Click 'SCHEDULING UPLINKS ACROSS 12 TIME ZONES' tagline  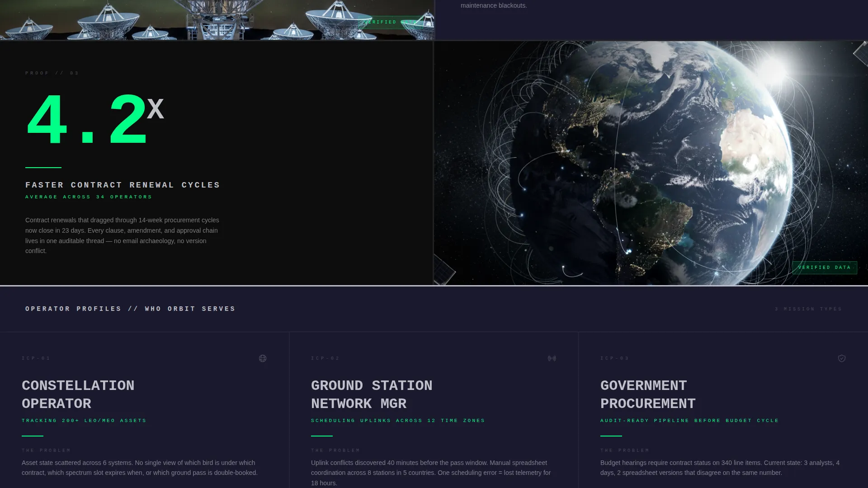click(x=398, y=421)
